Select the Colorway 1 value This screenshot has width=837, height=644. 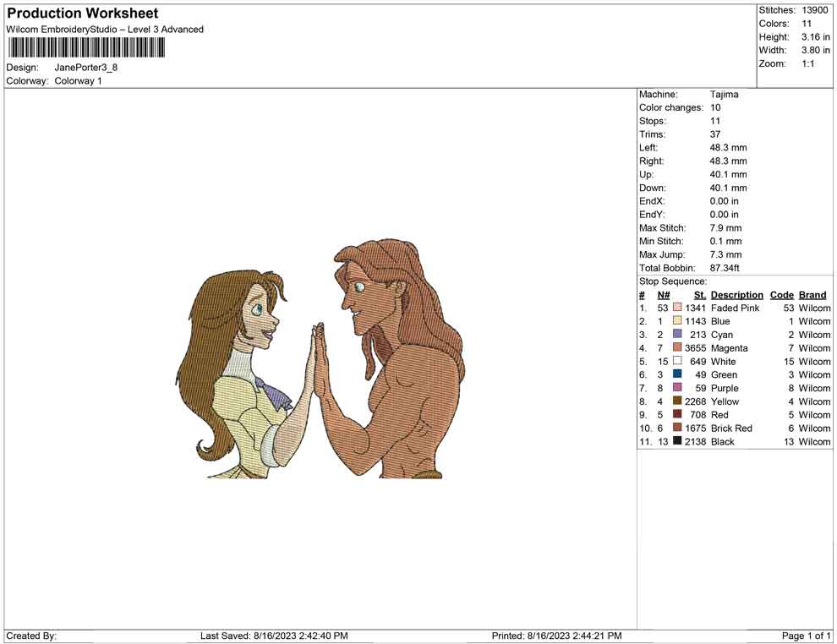(x=78, y=81)
